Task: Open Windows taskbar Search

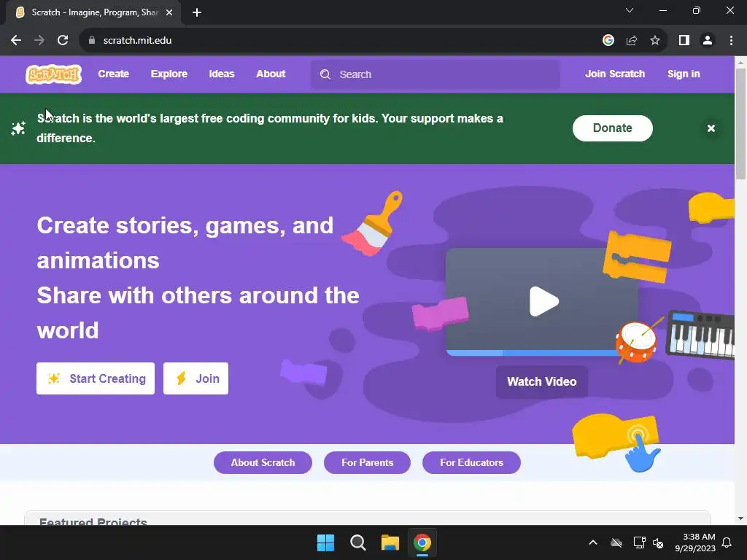Action: 357,542
